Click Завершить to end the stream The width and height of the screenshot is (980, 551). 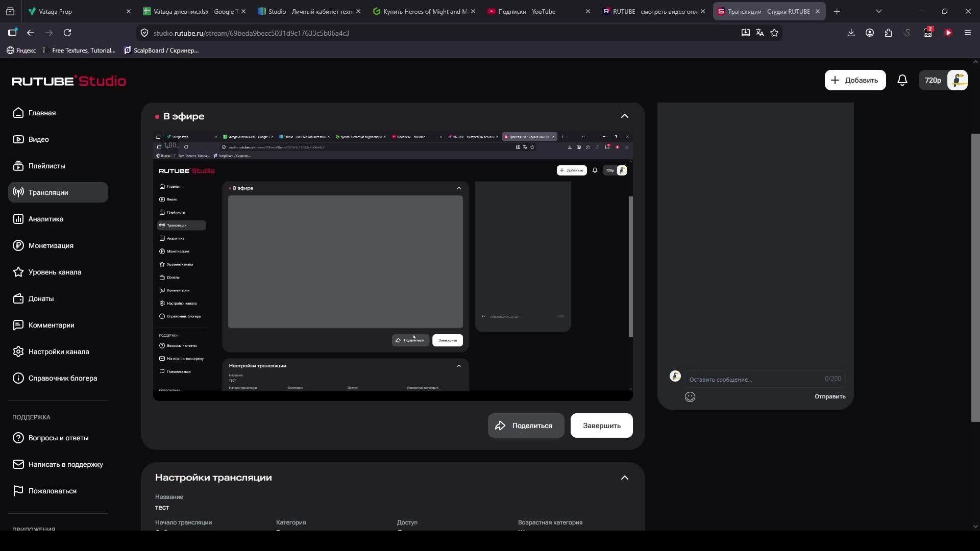coord(602,425)
